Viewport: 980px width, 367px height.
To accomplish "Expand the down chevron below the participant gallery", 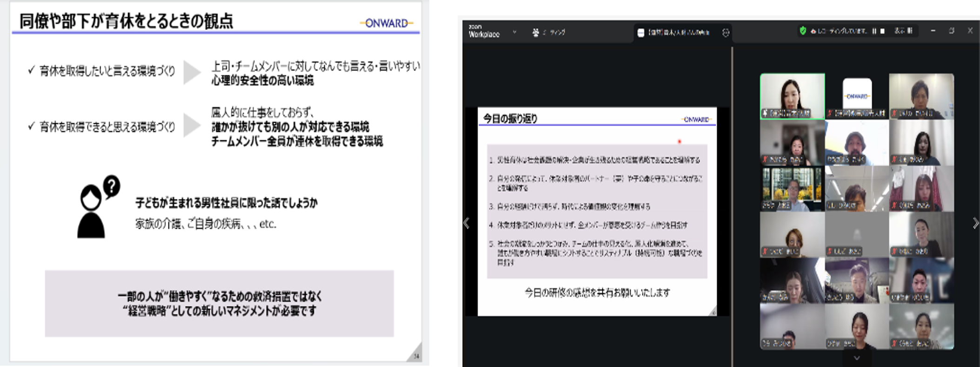I will click(857, 358).
